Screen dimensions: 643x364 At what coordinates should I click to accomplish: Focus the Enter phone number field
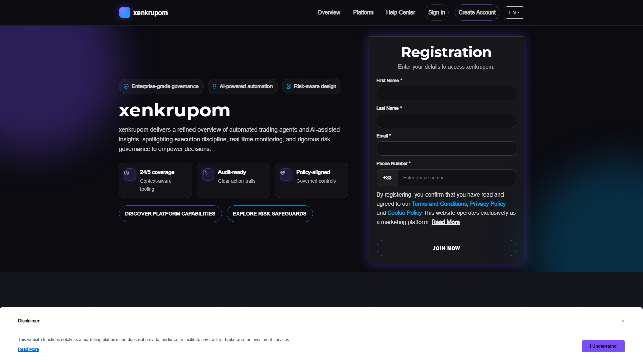point(457,178)
